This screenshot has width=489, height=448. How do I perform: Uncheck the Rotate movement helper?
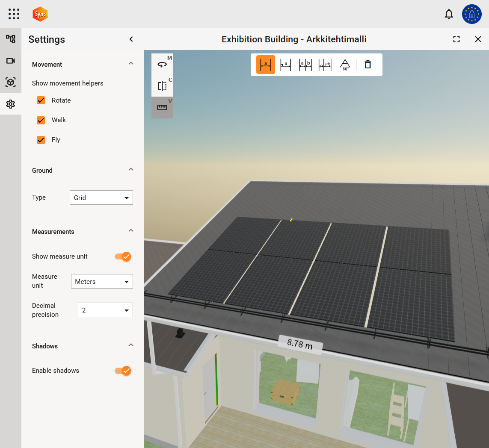(x=41, y=100)
